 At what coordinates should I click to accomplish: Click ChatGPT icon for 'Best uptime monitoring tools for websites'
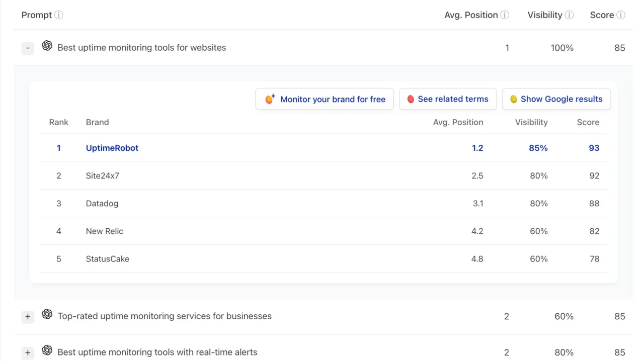tap(47, 46)
